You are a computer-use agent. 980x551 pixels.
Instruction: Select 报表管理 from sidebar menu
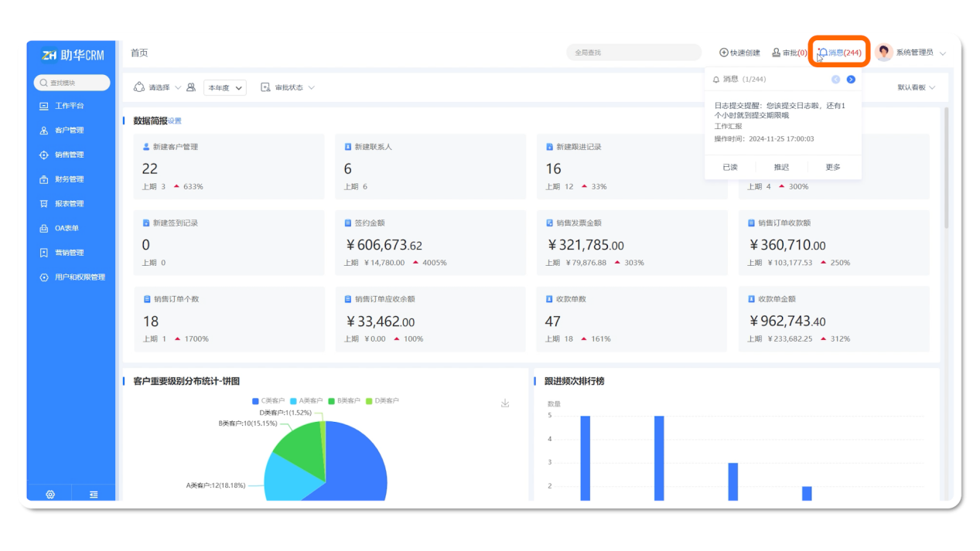(x=69, y=204)
